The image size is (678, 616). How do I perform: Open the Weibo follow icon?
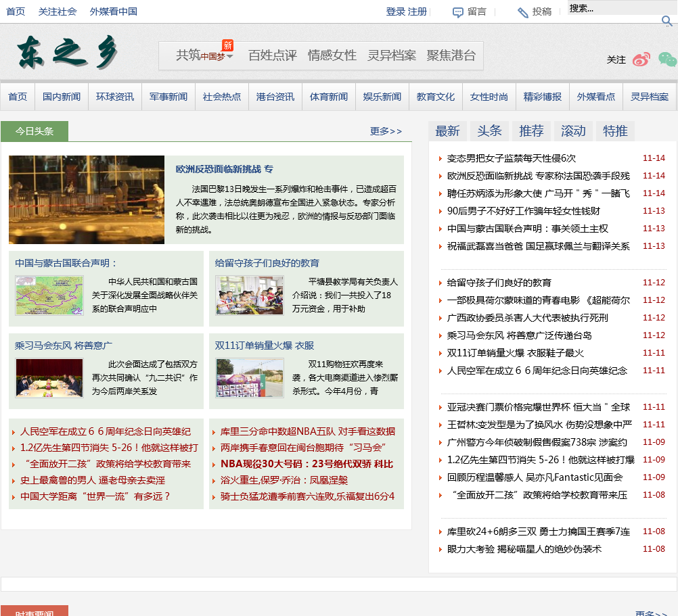(641, 60)
